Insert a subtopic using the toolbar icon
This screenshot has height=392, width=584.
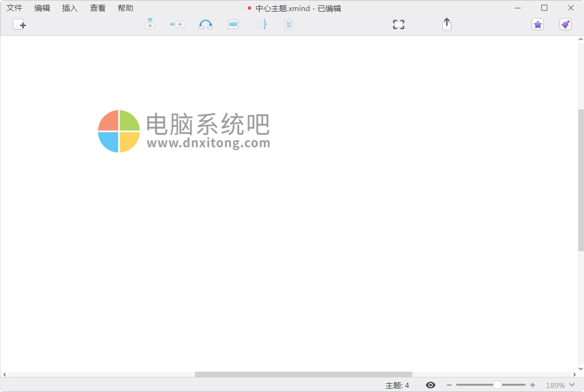point(177,24)
